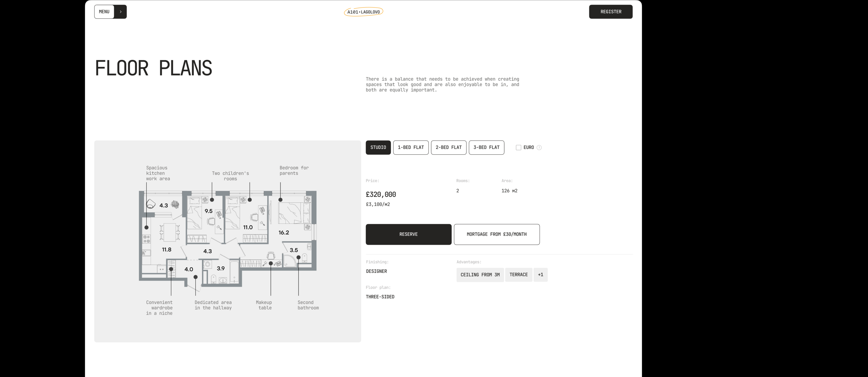Viewport: 868px width, 377px height.
Task: Switch to the 1-Bed Flat tab
Action: click(x=411, y=148)
